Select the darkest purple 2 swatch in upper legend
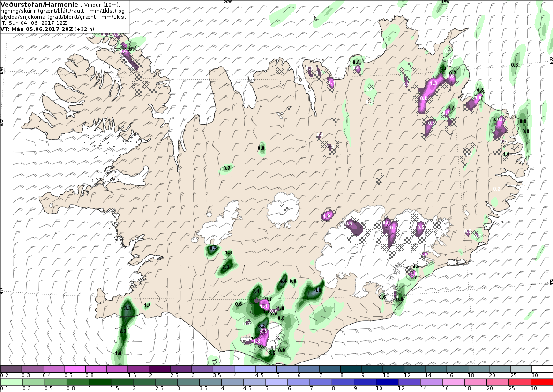Screen dimensions: 553x392 (160, 370)
